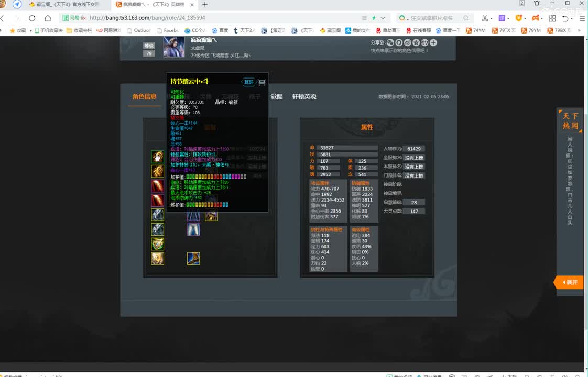Open the scissors tool dropdown arrow
The image size is (588, 377).
[492, 18]
